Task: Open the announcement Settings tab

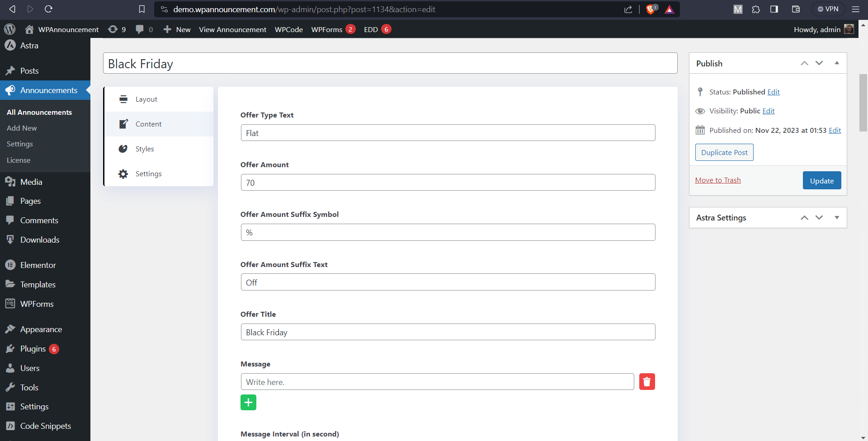Action: click(159, 174)
